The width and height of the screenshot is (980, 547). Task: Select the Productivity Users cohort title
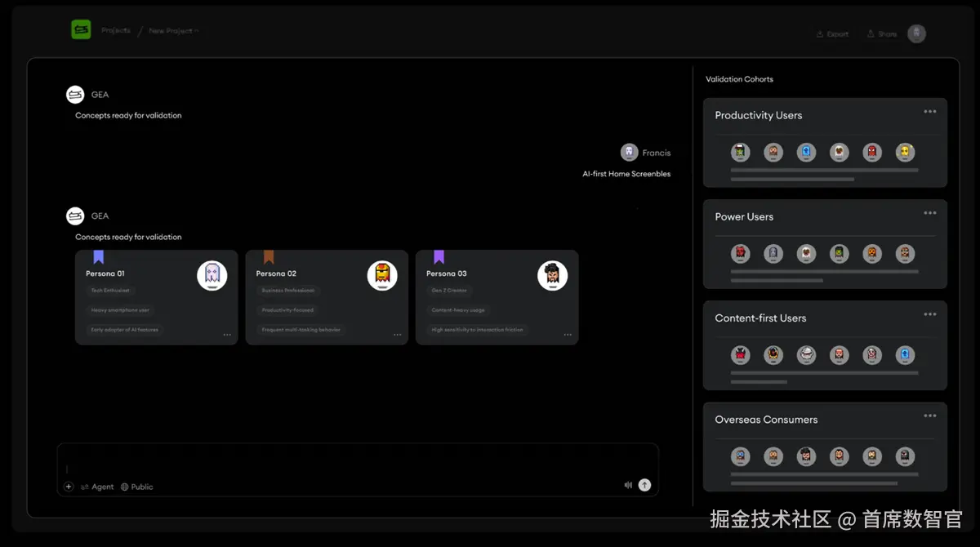759,115
